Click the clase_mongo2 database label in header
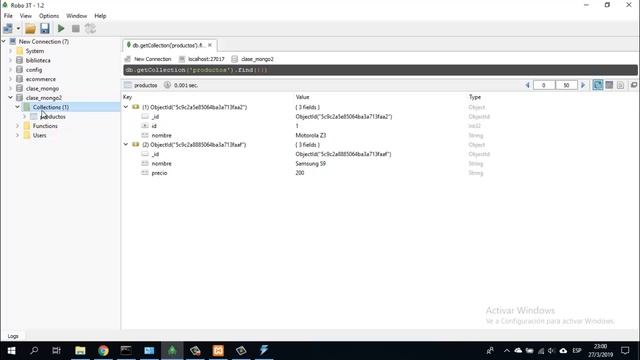The width and height of the screenshot is (640, 360). pos(257,59)
